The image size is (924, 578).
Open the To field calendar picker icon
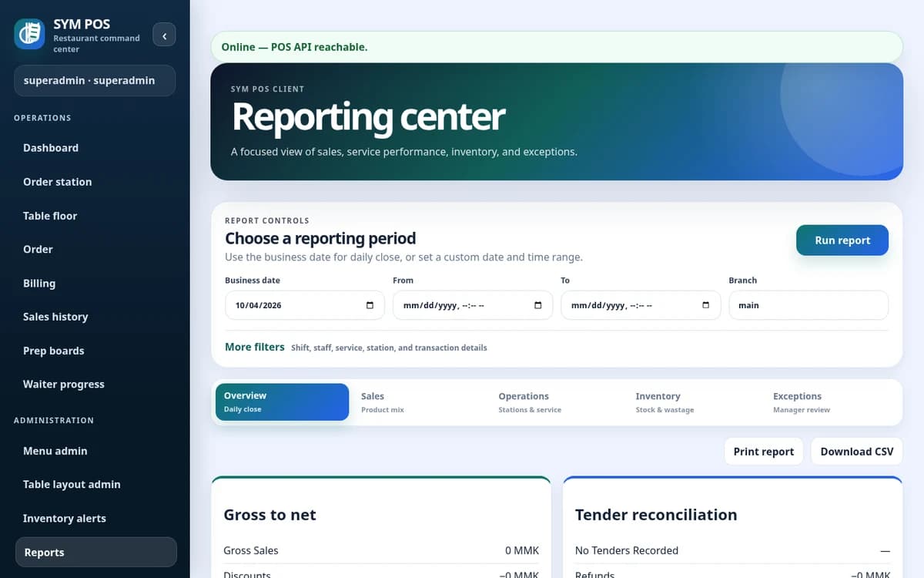point(705,305)
